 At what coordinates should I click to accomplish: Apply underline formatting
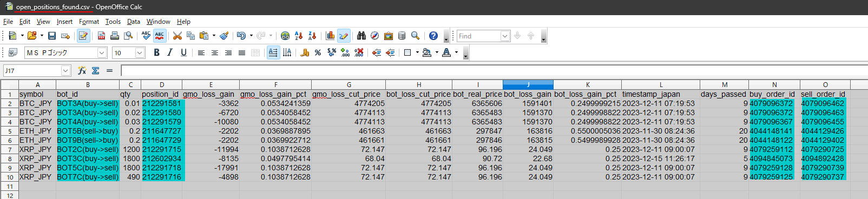point(183,52)
